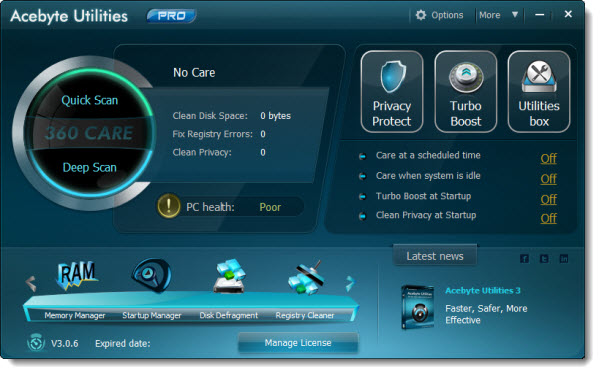Click the V3.0.6 version text

[x=65, y=343]
